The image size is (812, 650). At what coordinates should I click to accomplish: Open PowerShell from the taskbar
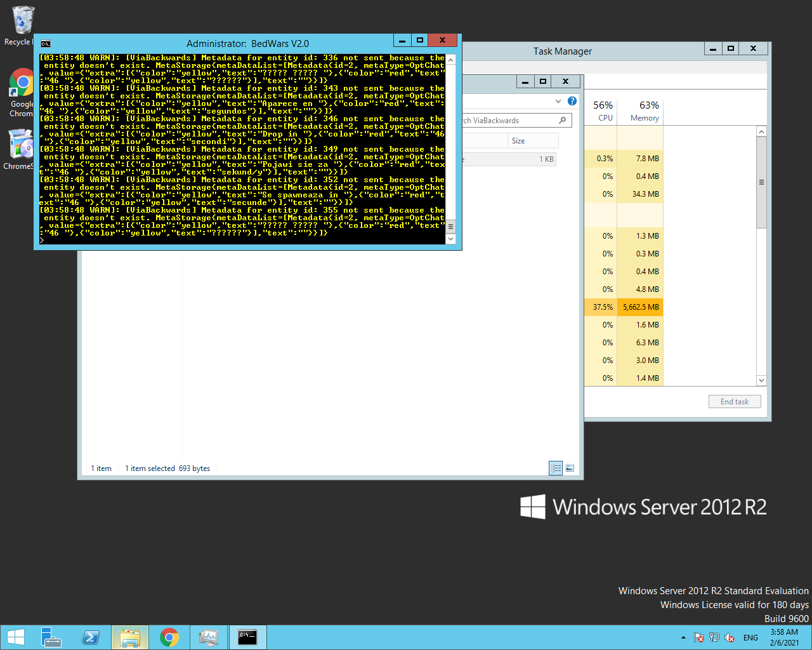[x=91, y=637]
